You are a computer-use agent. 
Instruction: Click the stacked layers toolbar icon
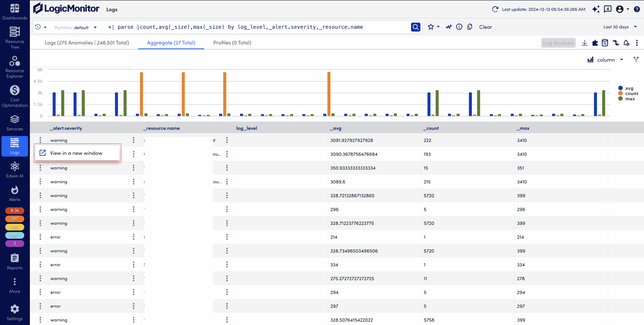click(x=616, y=43)
